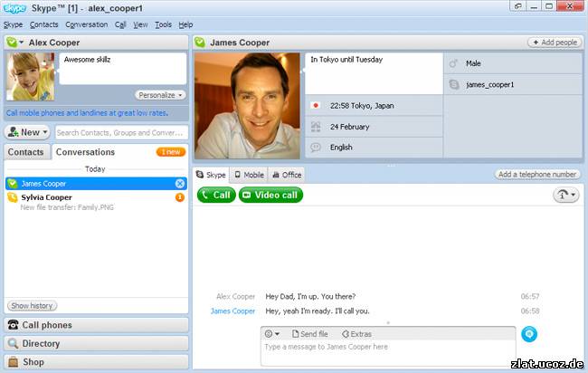Open the Call menu
Viewport: 588px width, 373px height.
[x=120, y=24]
